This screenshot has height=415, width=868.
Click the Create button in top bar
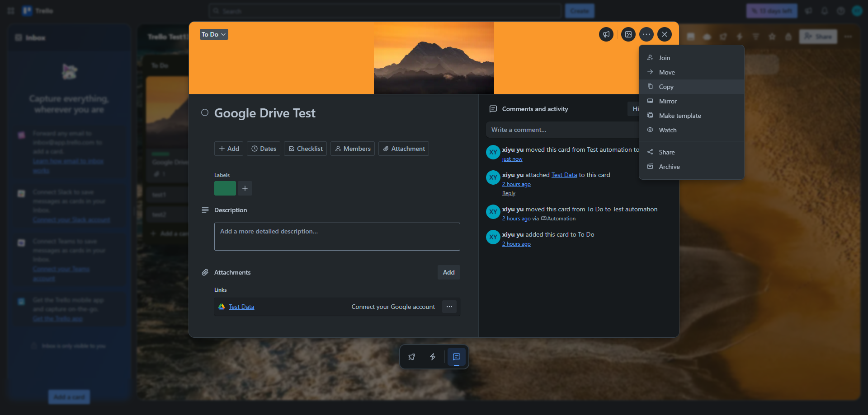click(580, 11)
